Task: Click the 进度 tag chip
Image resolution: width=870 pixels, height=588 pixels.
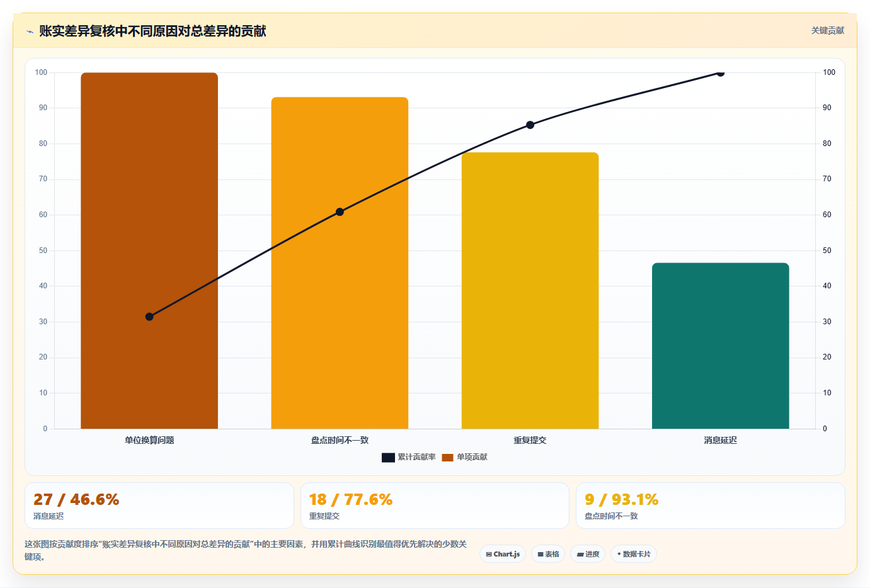Action: pyautogui.click(x=588, y=554)
